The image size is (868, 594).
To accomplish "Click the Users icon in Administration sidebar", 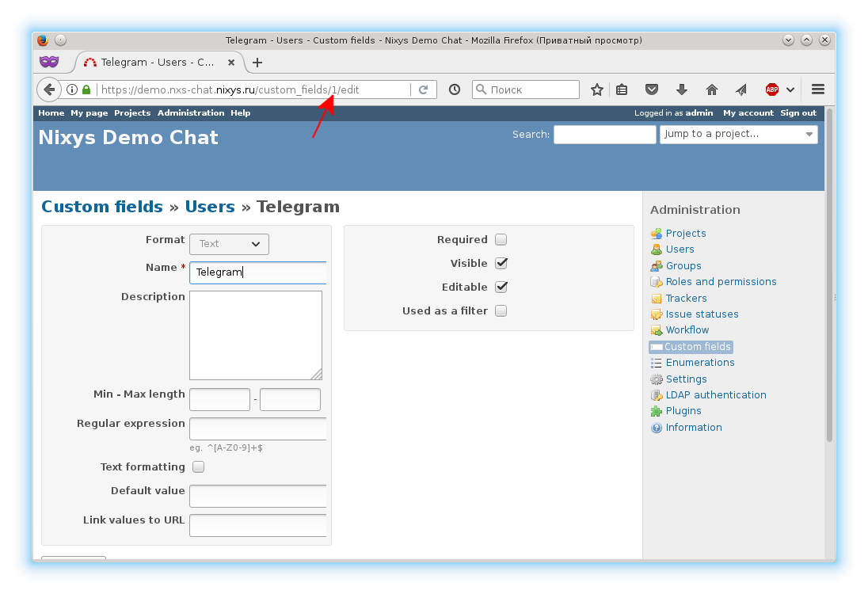I will coord(657,249).
